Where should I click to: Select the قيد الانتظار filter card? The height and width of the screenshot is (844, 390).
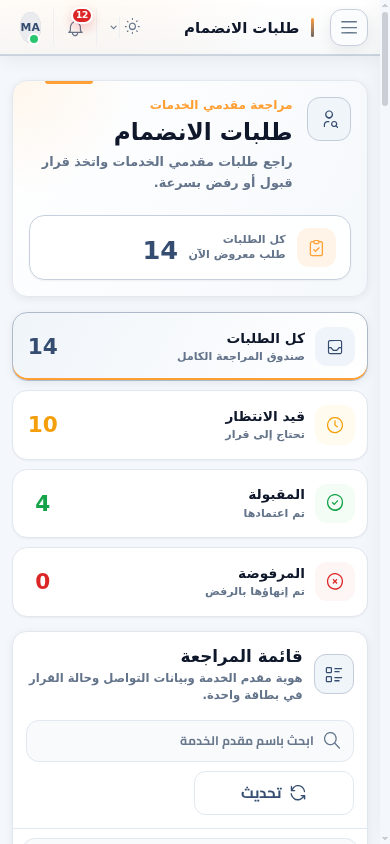click(x=190, y=425)
